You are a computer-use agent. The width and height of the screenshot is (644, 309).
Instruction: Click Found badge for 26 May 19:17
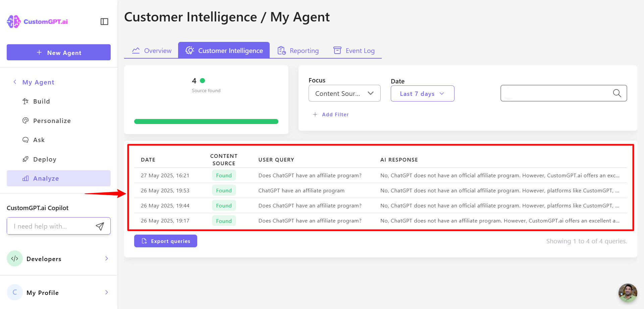224,221
